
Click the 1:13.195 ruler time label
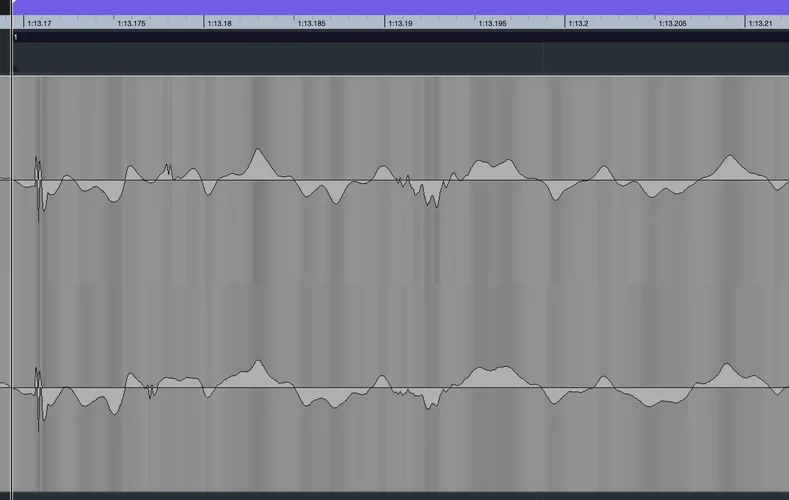click(x=492, y=23)
